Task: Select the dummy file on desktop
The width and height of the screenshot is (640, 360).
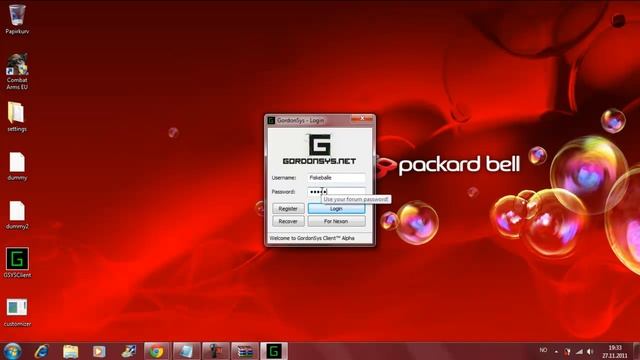Action: coord(17,166)
